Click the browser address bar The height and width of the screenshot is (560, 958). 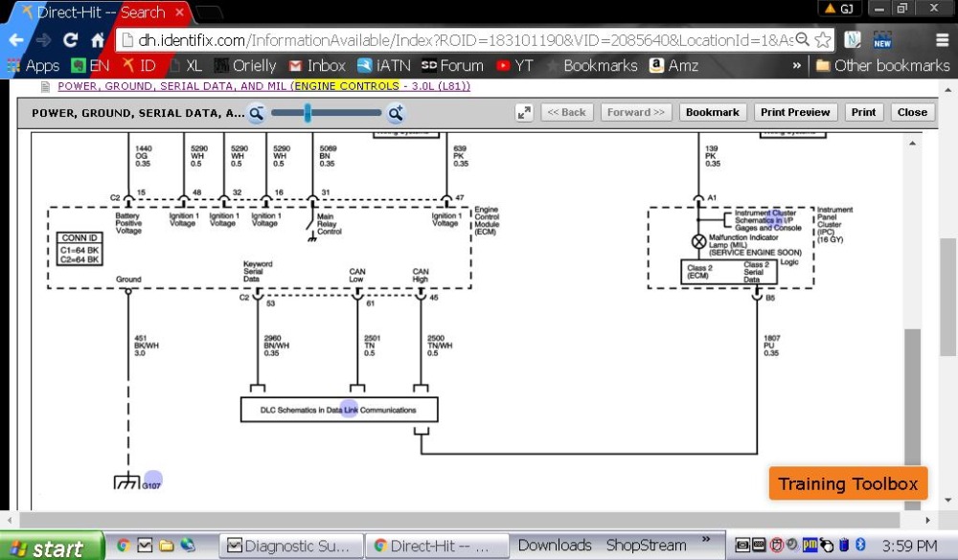(460, 40)
